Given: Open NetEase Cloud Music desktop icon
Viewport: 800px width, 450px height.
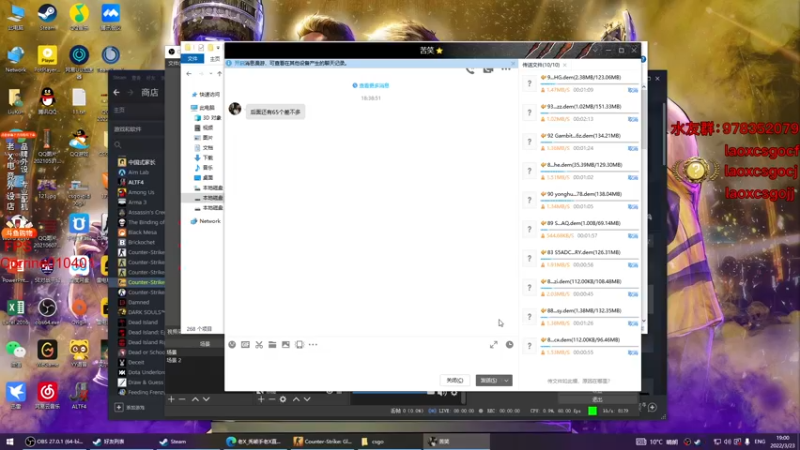Looking at the screenshot, I should pyautogui.click(x=47, y=395).
